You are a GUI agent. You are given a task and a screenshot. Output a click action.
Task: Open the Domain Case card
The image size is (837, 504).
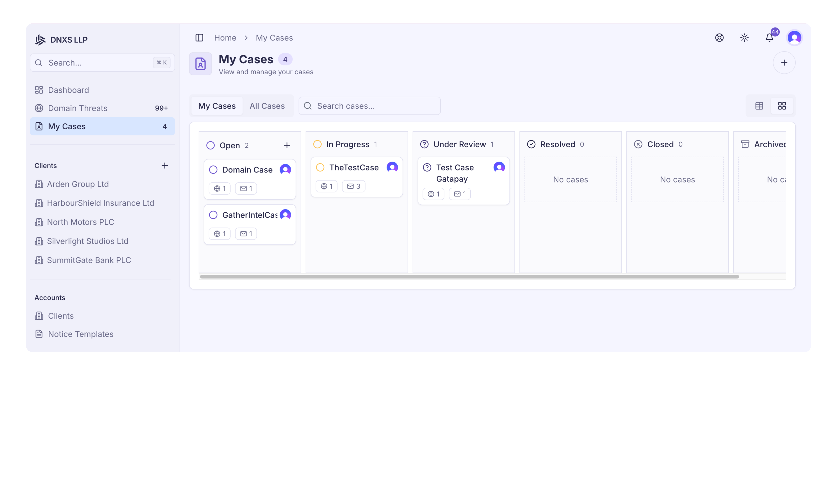point(247,170)
